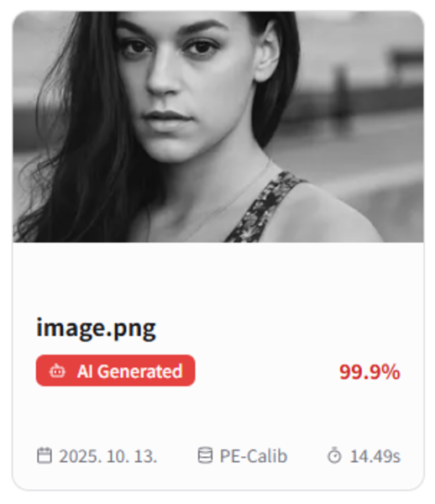Image resolution: width=435 pixels, height=504 pixels.
Task: Click the calendar icon beside the date
Action: pos(45,455)
